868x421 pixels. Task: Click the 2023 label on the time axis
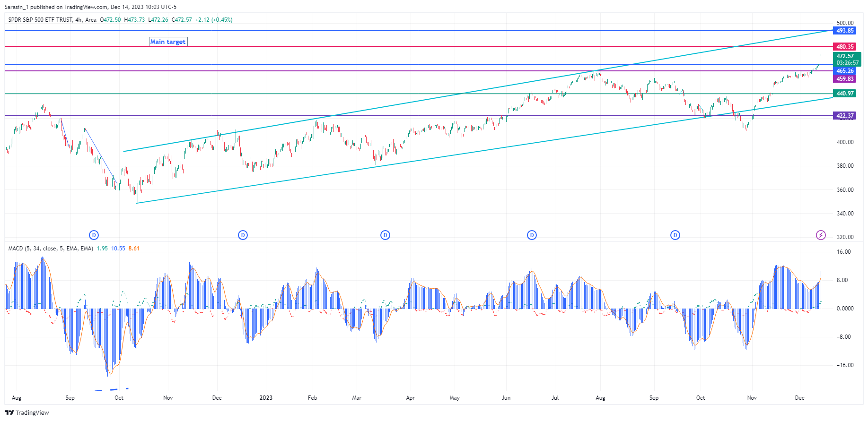click(266, 398)
